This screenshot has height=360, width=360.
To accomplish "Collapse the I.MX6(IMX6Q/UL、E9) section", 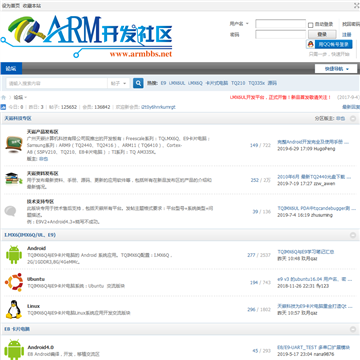I will tap(353, 235).
